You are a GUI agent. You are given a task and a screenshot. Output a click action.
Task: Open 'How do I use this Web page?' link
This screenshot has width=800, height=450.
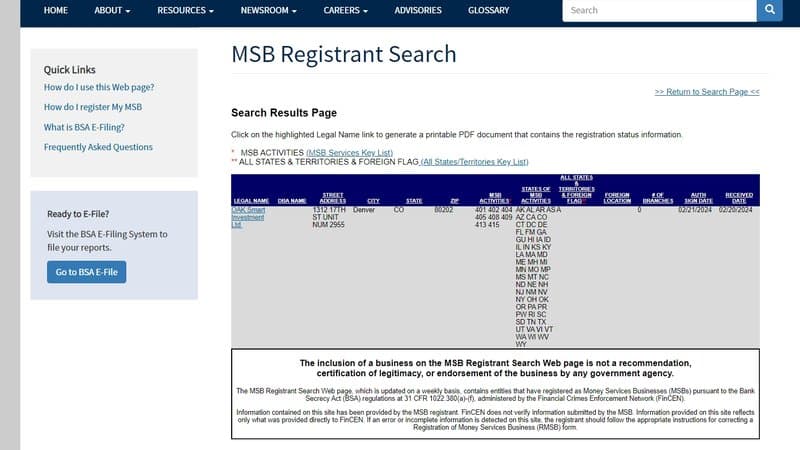(98, 87)
